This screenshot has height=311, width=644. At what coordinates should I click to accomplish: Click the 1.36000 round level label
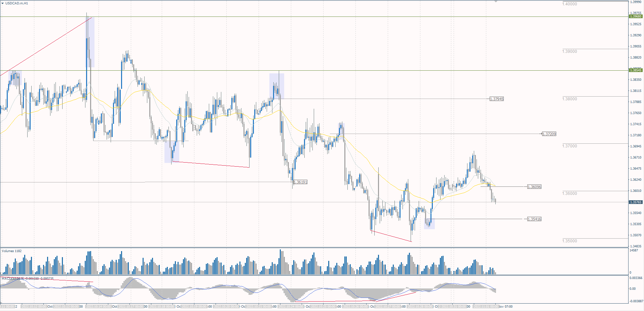pos(570,194)
